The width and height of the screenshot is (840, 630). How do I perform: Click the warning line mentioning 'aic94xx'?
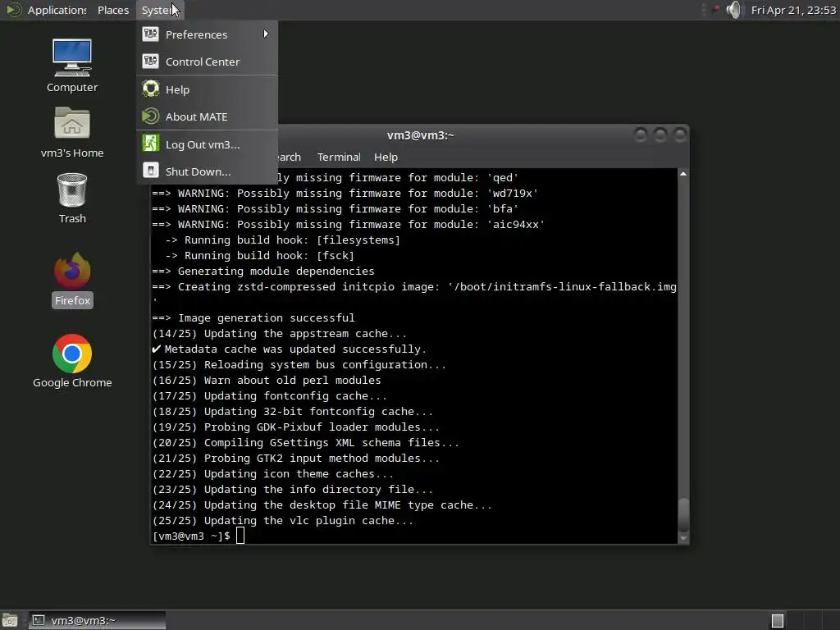[x=348, y=225]
